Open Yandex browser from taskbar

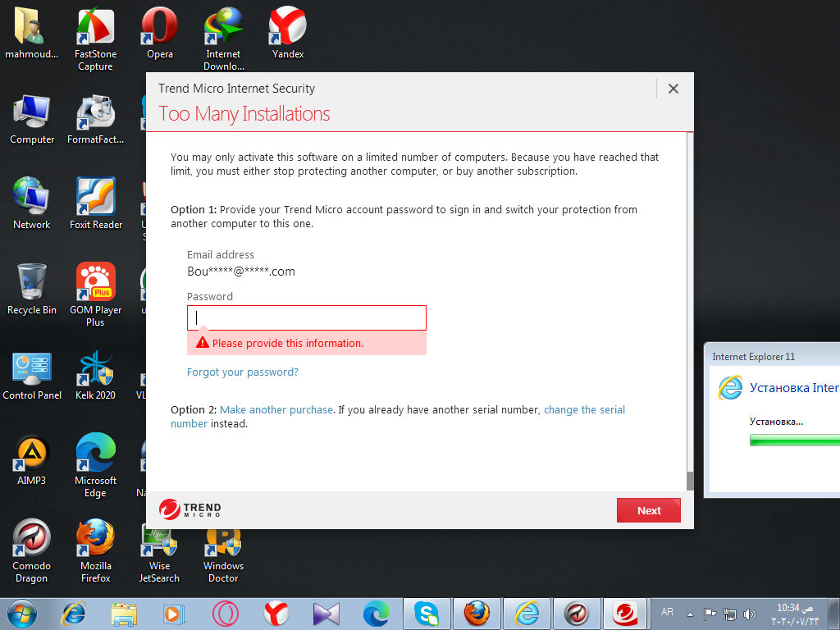point(276,614)
